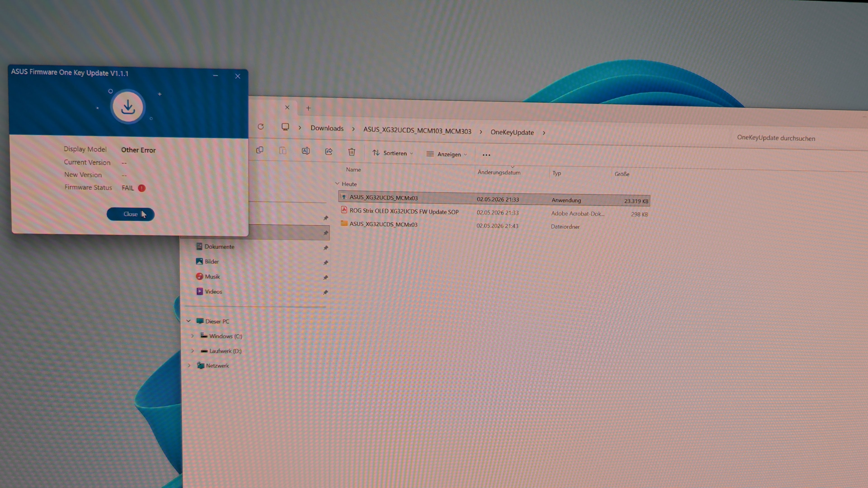Click the Musik sidebar icon

pyautogui.click(x=199, y=277)
